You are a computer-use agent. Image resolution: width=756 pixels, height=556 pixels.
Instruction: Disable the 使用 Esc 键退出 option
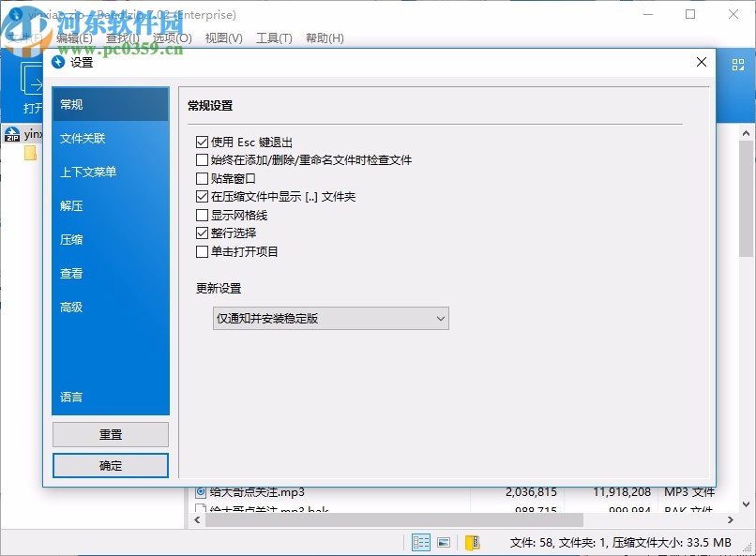point(203,142)
